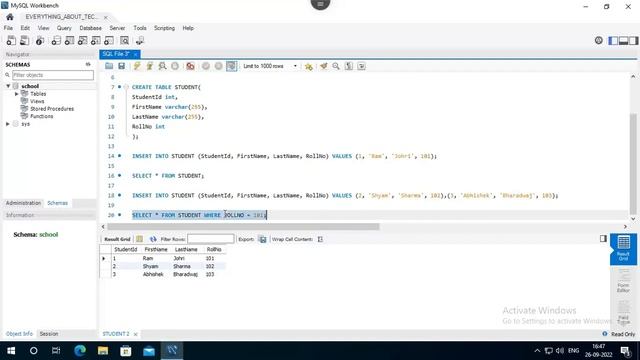Image resolution: width=640 pixels, height=360 pixels.
Task: Toggle the result side panel visibility icon
Action: 603,239
